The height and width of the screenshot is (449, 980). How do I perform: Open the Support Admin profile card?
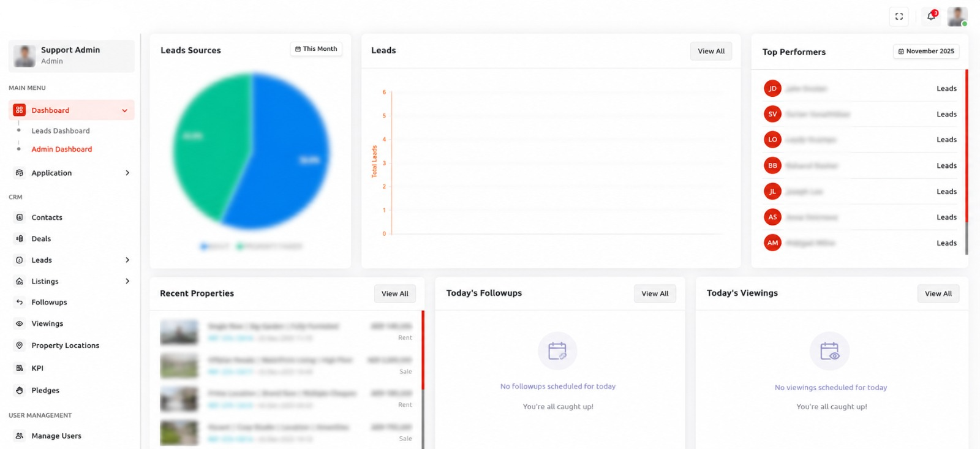point(72,56)
